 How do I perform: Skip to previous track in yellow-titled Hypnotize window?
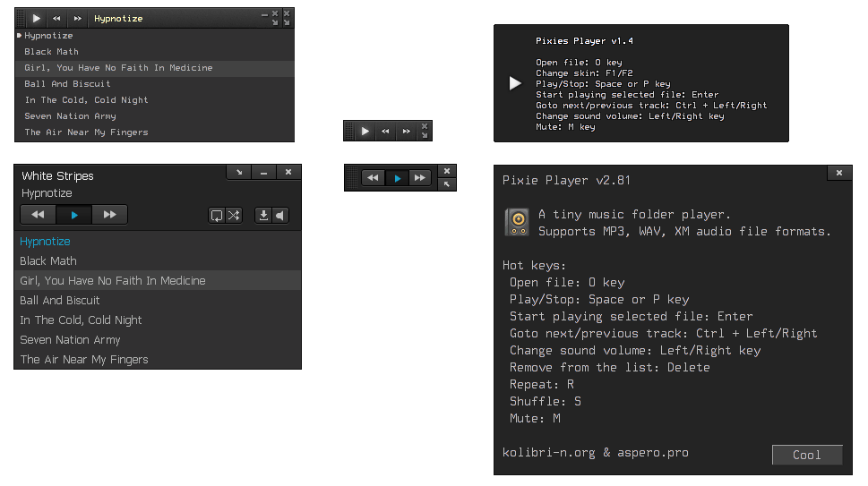click(56, 18)
